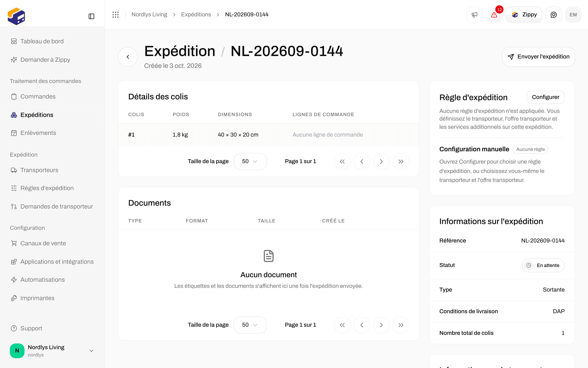Click Expéditions breadcrumb link
Image resolution: width=588 pixels, height=368 pixels.
(196, 15)
